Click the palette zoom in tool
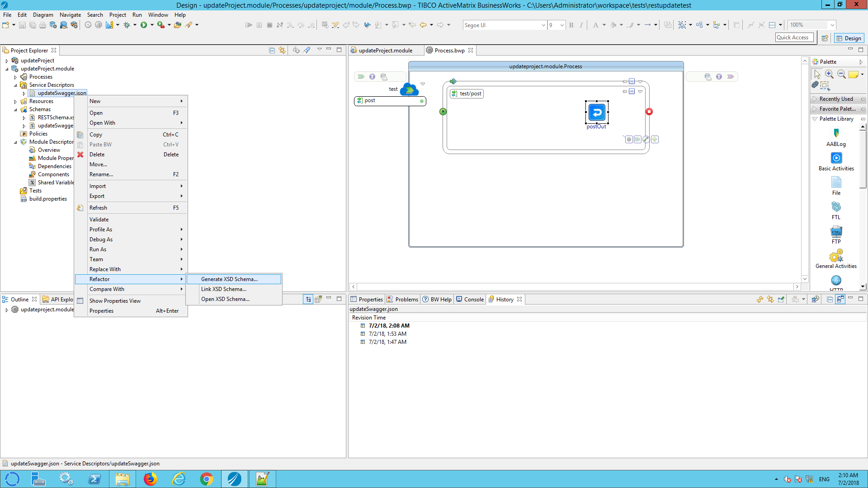This screenshot has width=868, height=488. (829, 74)
